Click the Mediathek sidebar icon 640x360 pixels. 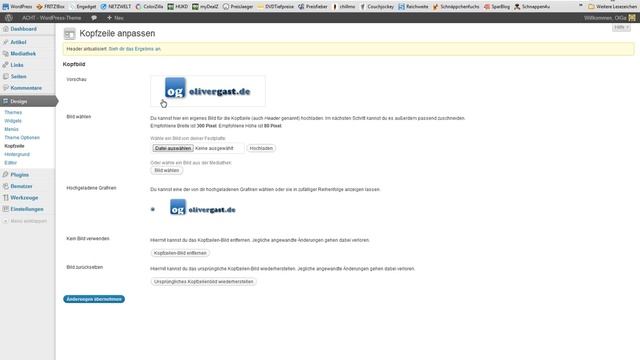tap(5, 53)
